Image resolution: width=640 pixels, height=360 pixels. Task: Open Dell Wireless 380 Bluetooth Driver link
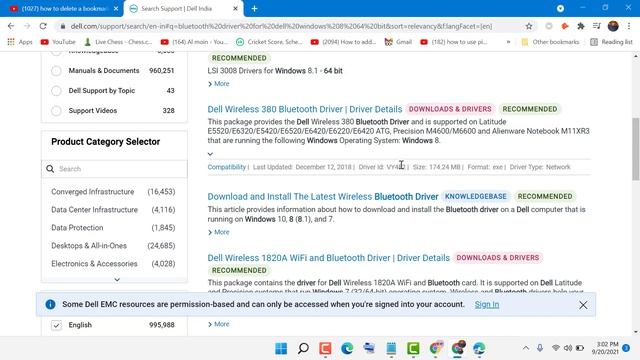(304, 109)
